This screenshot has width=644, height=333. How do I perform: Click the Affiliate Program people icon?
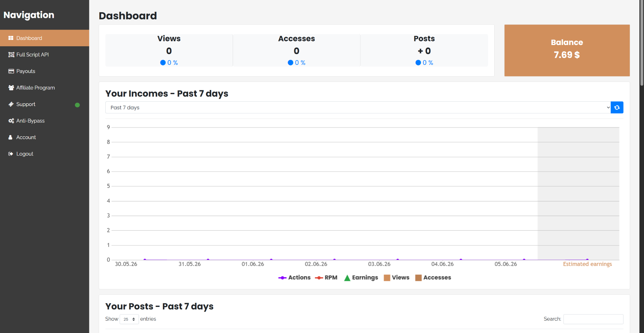pos(11,88)
